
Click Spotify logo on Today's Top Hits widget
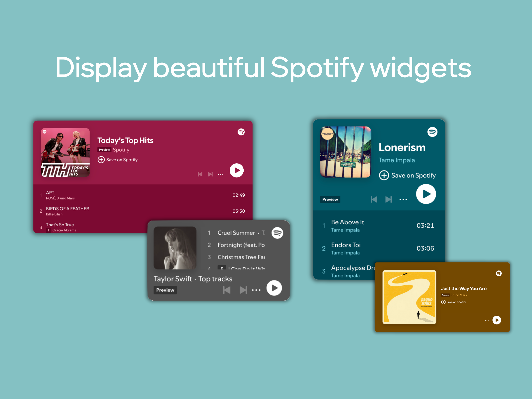(x=241, y=132)
